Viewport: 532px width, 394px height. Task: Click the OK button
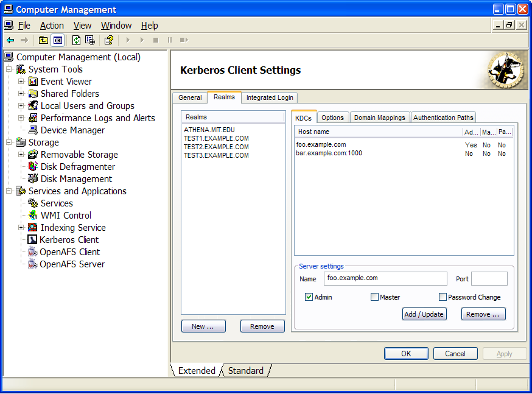click(406, 354)
